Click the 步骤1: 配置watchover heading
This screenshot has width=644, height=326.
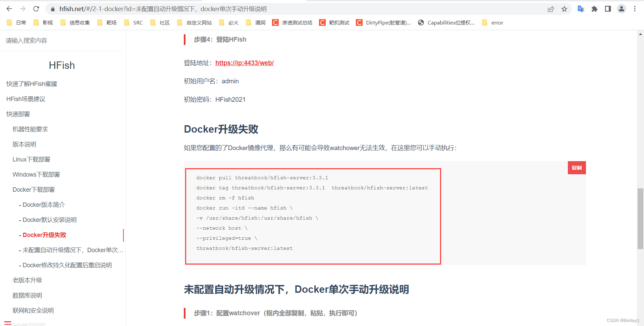(276, 313)
